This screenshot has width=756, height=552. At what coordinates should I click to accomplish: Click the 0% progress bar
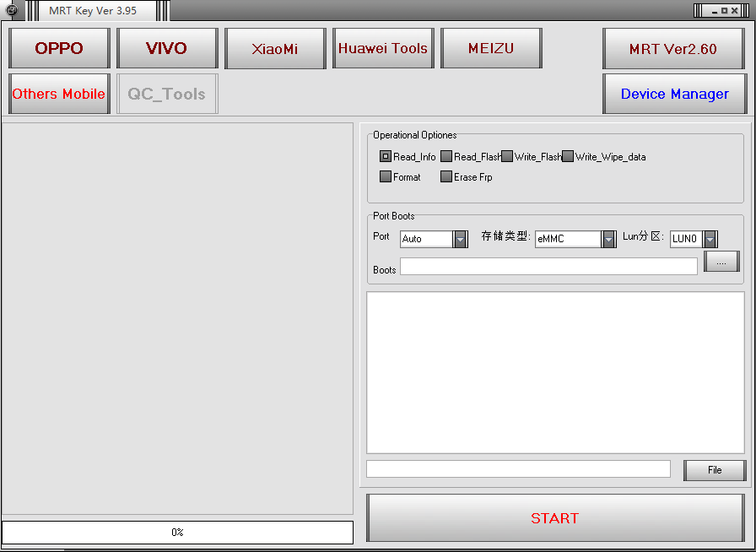coord(177,533)
